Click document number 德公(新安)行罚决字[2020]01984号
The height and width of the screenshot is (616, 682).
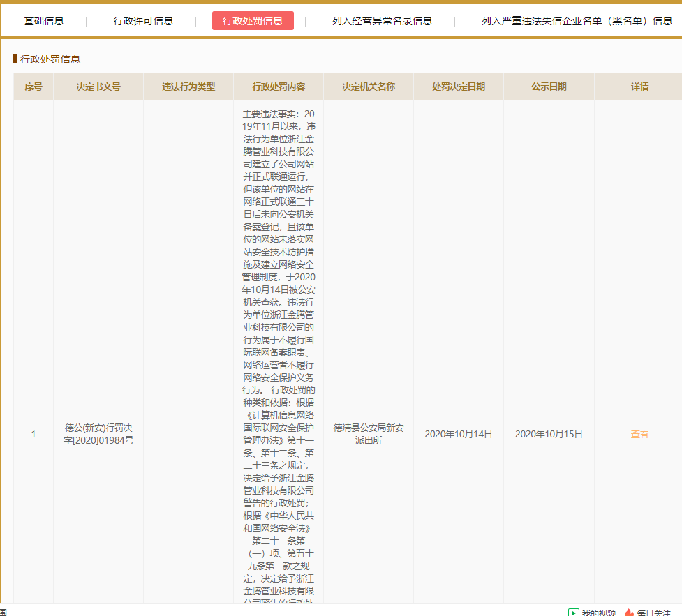[x=98, y=434]
